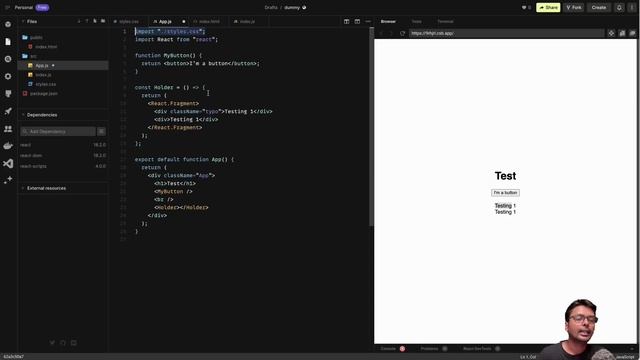
Task: Go forward in the preview browser
Action: [391, 33]
